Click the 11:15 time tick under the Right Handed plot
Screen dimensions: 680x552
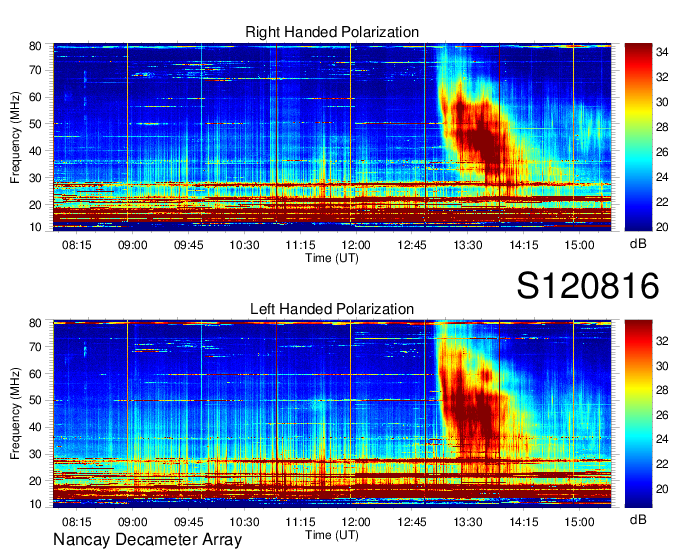tap(300, 245)
